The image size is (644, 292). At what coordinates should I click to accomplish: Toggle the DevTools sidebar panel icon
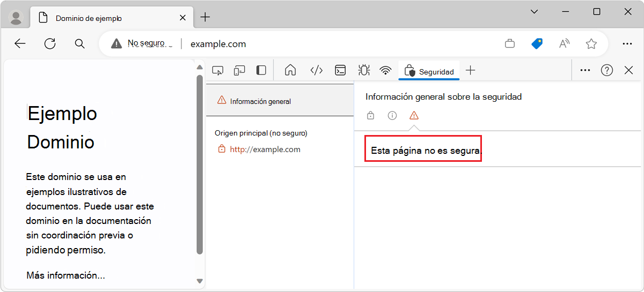tap(261, 70)
